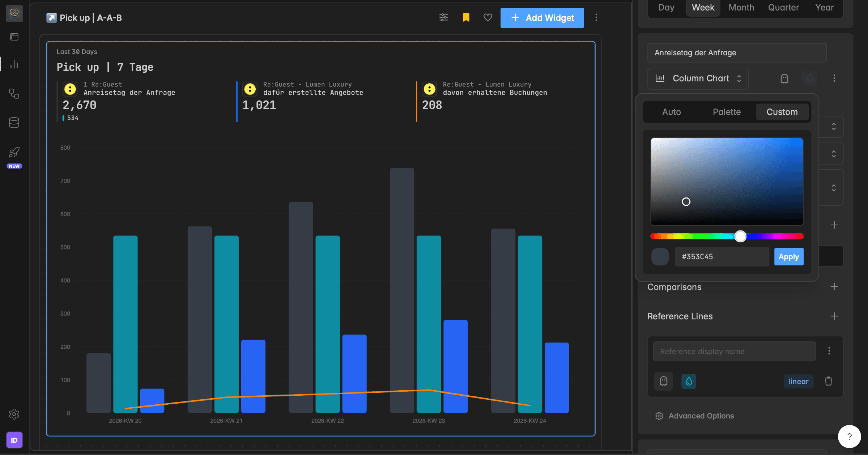Switch color mode to Auto
This screenshot has height=455, width=868.
672,112
